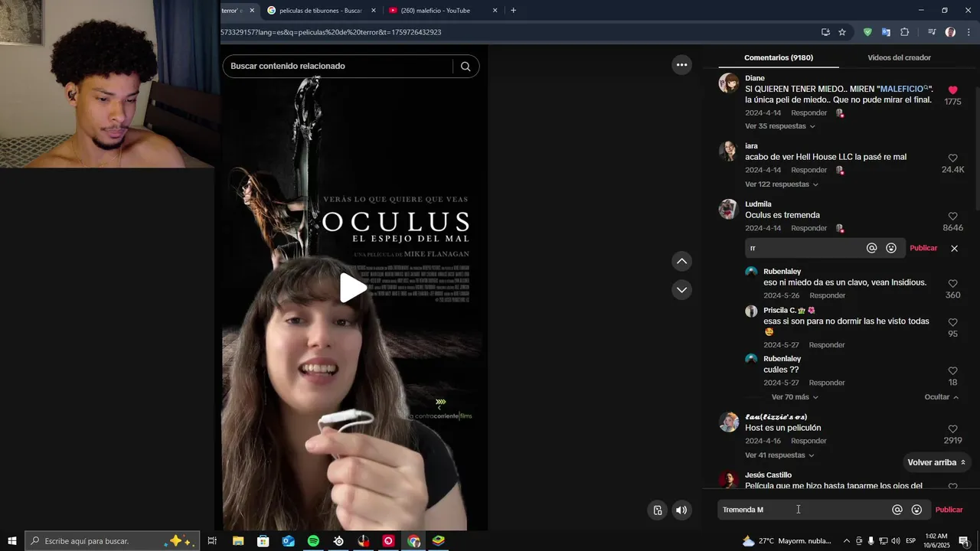Close the inline reply box
This screenshot has height=551, width=980.
pyautogui.click(x=954, y=248)
